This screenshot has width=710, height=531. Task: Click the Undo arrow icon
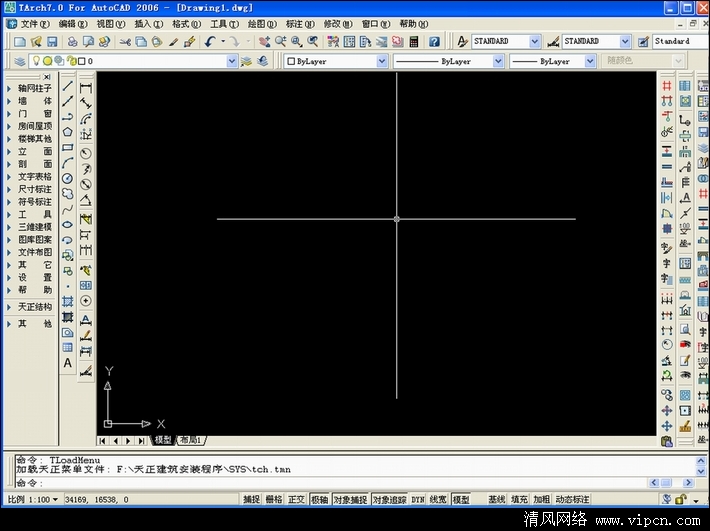point(209,42)
